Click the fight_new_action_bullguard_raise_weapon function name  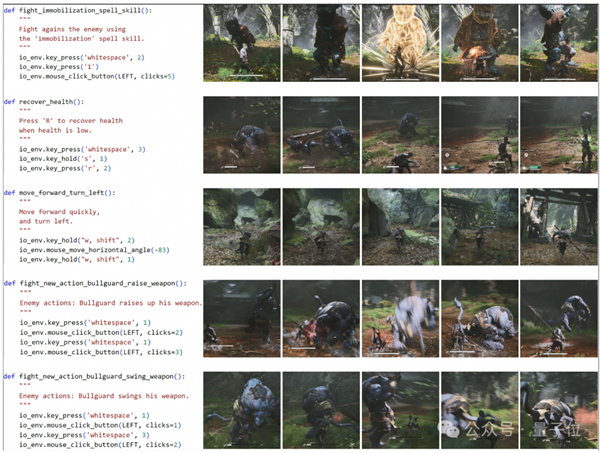pos(97,284)
